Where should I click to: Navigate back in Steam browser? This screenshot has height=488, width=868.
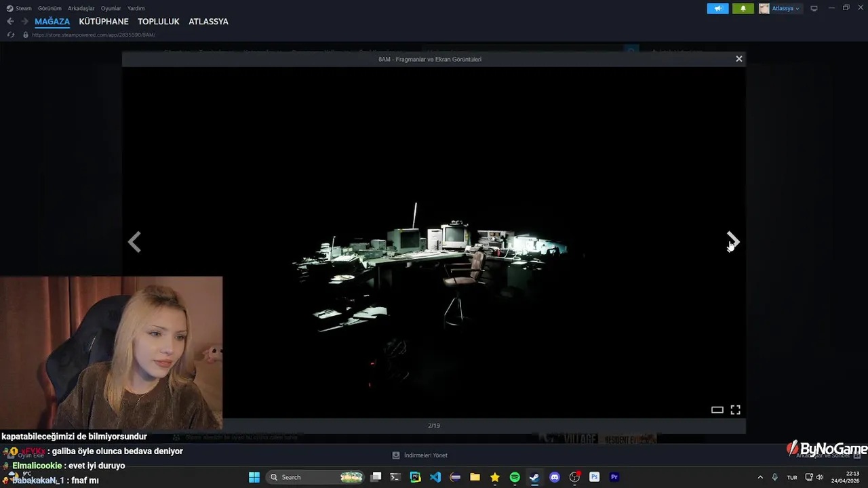point(10,22)
